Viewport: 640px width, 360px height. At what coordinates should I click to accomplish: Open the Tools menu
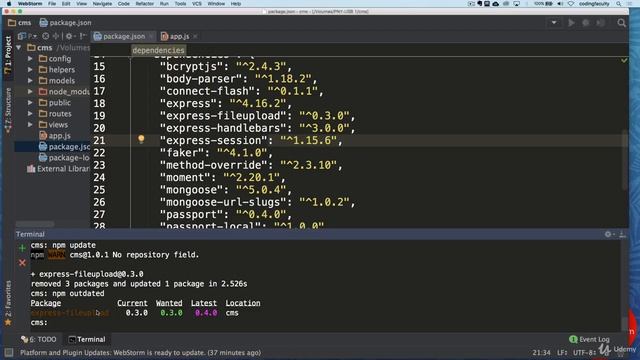pyautogui.click(x=180, y=4)
